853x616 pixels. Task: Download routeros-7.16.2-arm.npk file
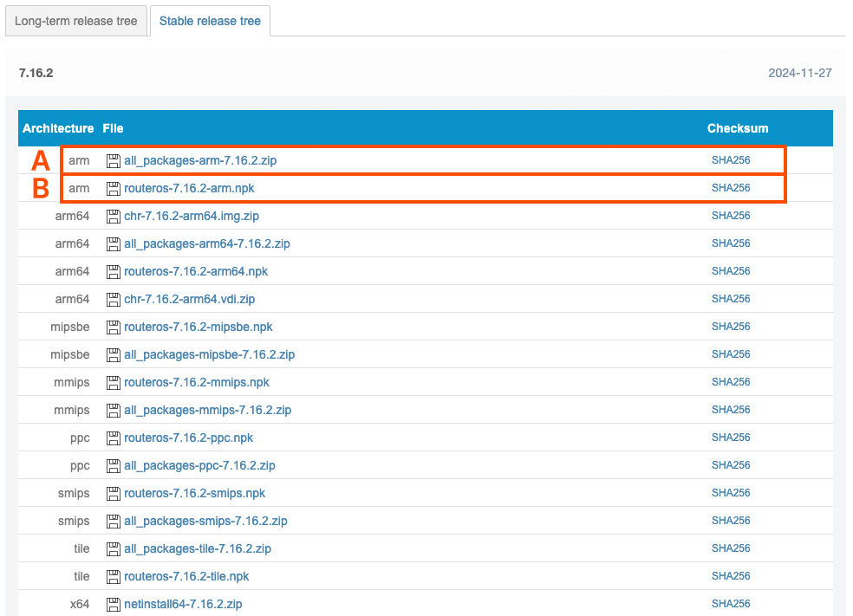point(189,189)
